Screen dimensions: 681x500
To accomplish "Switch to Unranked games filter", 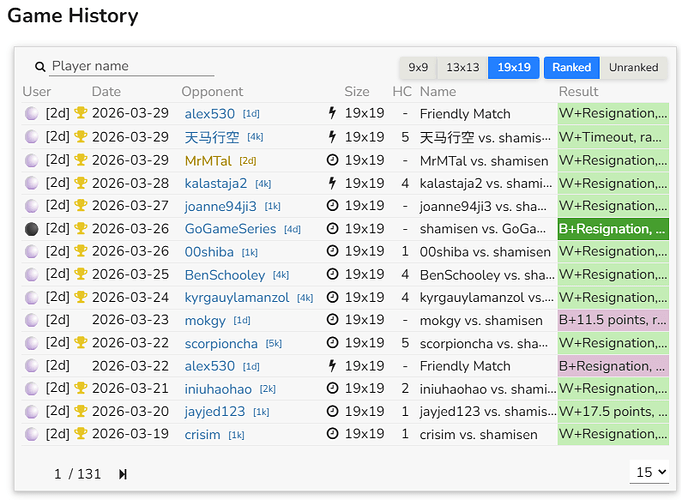I will (x=634, y=68).
